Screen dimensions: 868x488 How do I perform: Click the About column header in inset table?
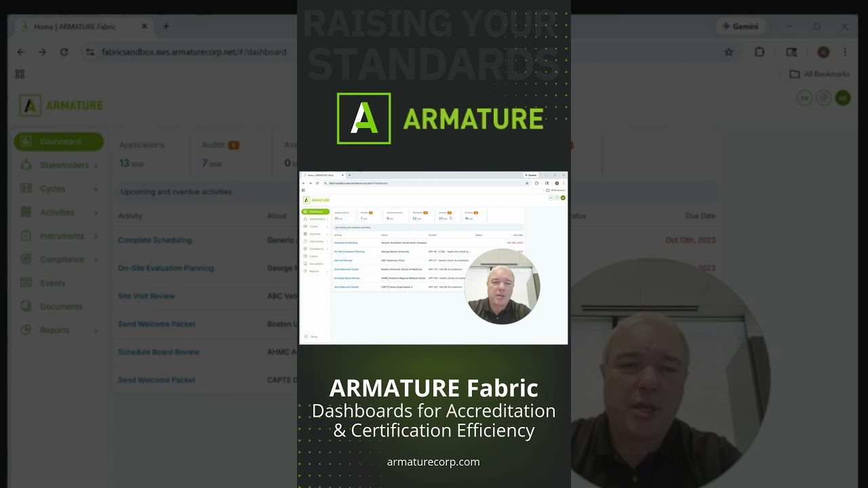click(x=384, y=235)
